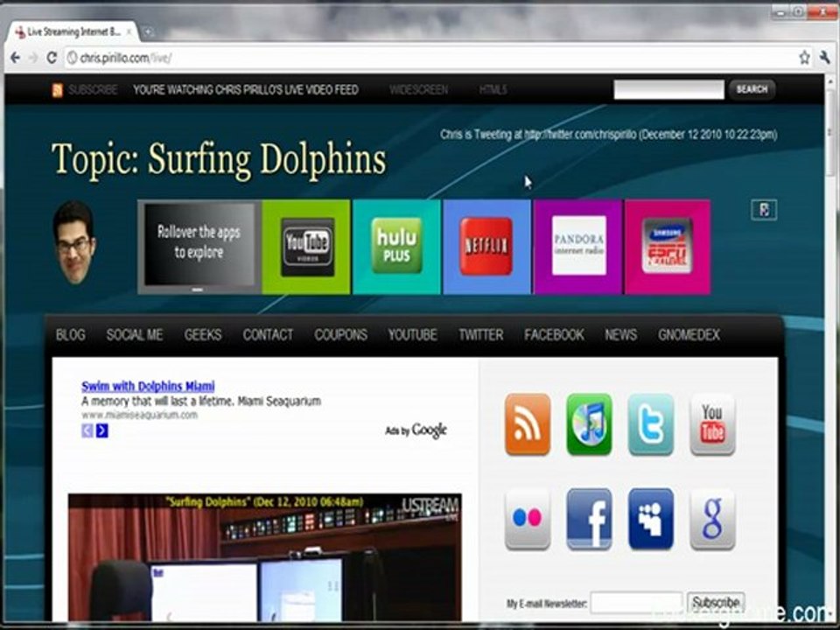Focus the site search text field
Image resolution: width=840 pixels, height=630 pixels.
pos(668,89)
